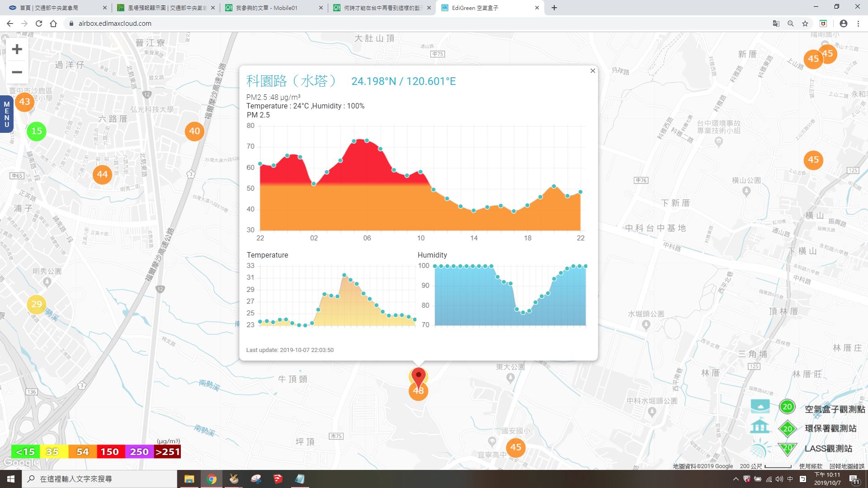Click the browser address bar URL

tap(115, 23)
